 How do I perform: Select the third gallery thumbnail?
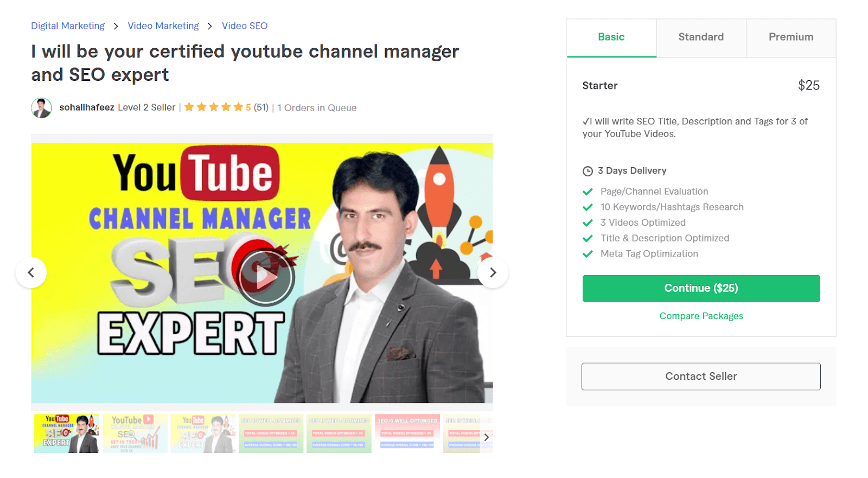(203, 434)
